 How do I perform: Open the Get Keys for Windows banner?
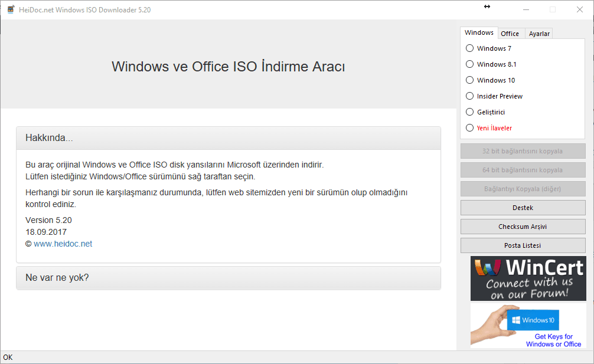[528, 326]
